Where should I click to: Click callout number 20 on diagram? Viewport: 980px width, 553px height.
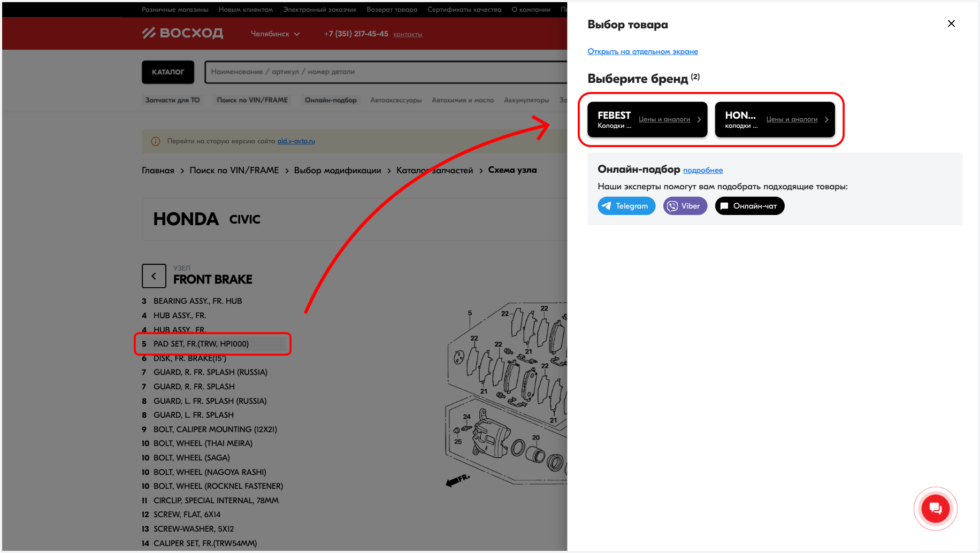point(536,437)
